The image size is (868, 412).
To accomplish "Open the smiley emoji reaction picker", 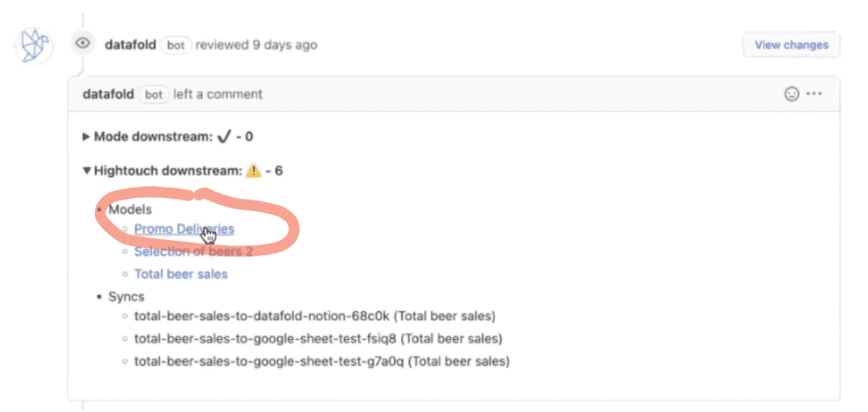I will pyautogui.click(x=791, y=93).
